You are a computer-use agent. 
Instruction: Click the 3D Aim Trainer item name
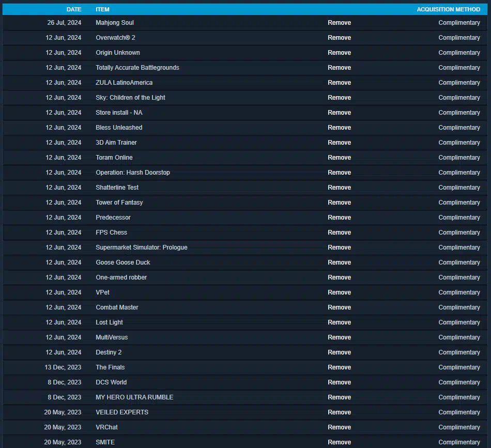(x=116, y=143)
